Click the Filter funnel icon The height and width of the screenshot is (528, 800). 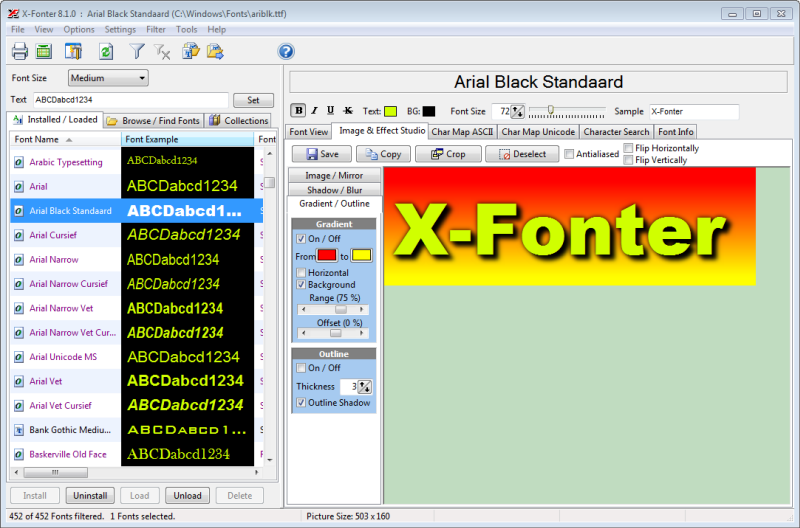tap(137, 52)
